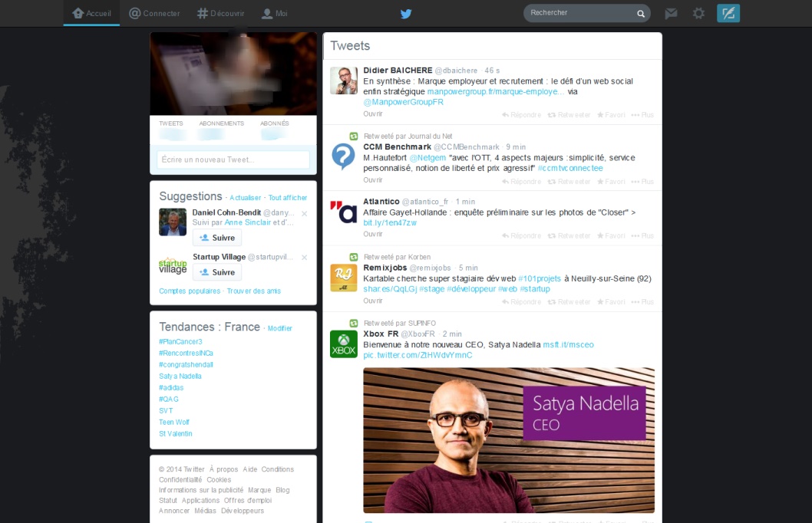
Task: Open the #QAG trend
Action: tap(169, 399)
